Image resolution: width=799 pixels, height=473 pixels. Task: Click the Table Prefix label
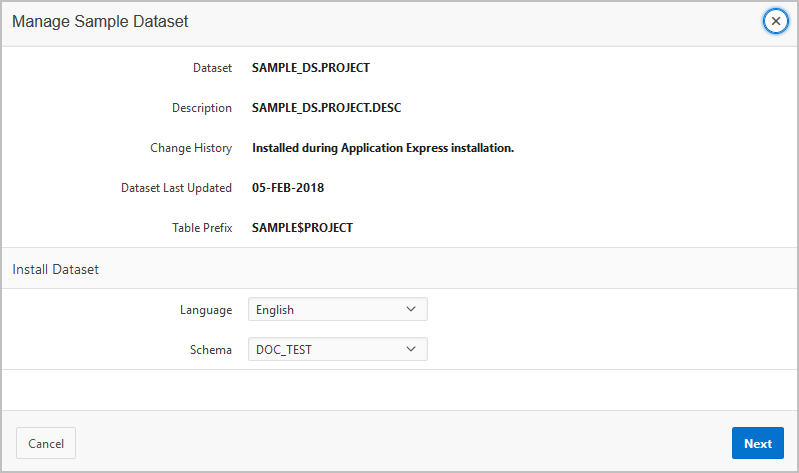(x=202, y=228)
